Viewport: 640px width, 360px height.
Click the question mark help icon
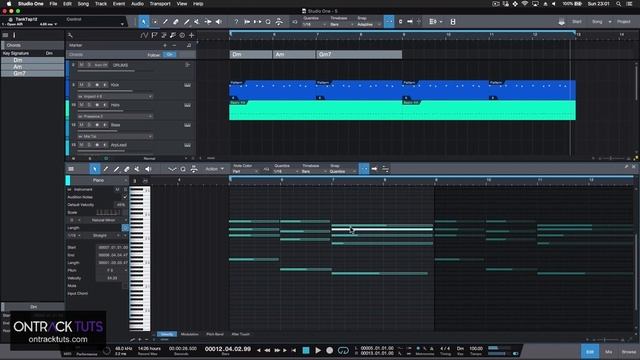[236, 22]
